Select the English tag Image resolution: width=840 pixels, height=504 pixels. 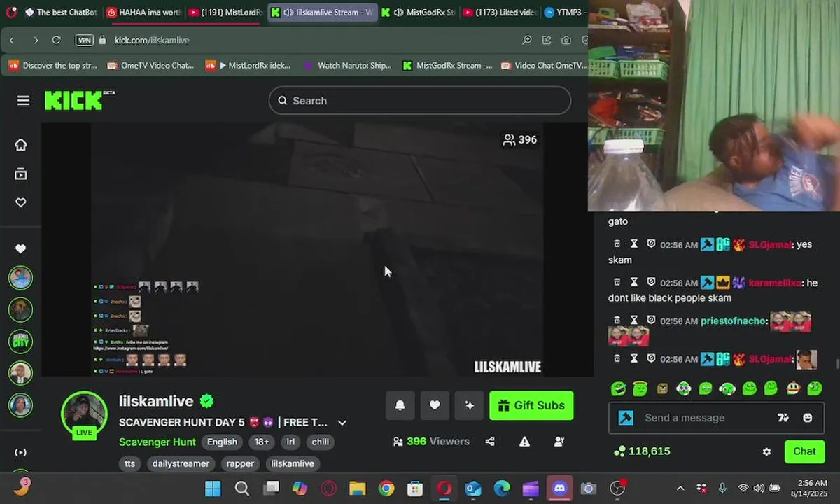point(222,442)
